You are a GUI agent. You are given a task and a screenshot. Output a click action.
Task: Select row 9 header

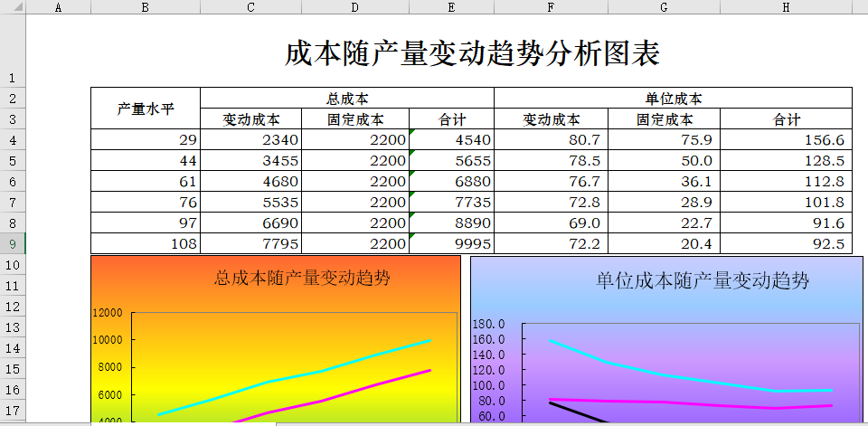pos(13,243)
